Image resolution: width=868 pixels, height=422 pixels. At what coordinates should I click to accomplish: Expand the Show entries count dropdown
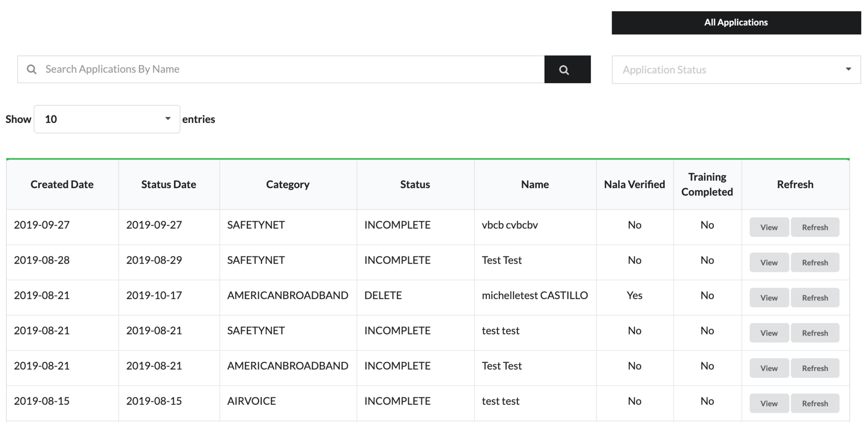[107, 119]
